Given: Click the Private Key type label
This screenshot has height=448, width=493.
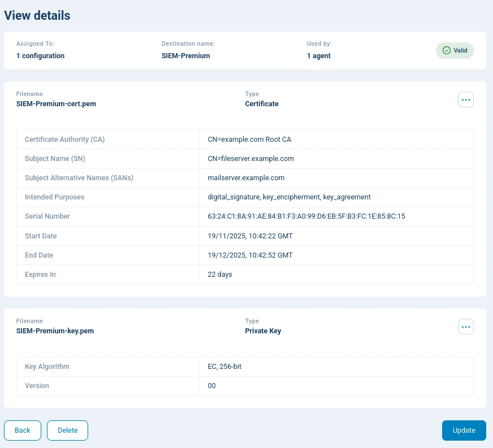Looking at the screenshot, I should [263, 331].
